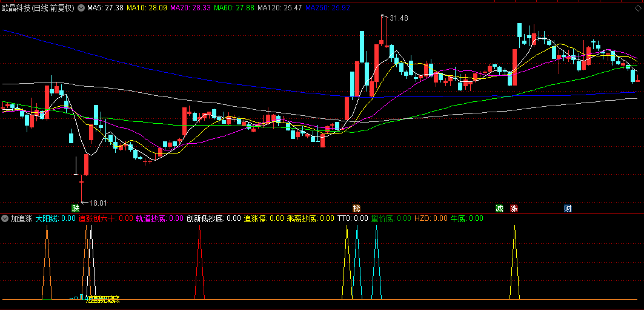644x310 pixels.
Task: Click the 大阳线: 0.00 indicator value
Action: (x=56, y=218)
